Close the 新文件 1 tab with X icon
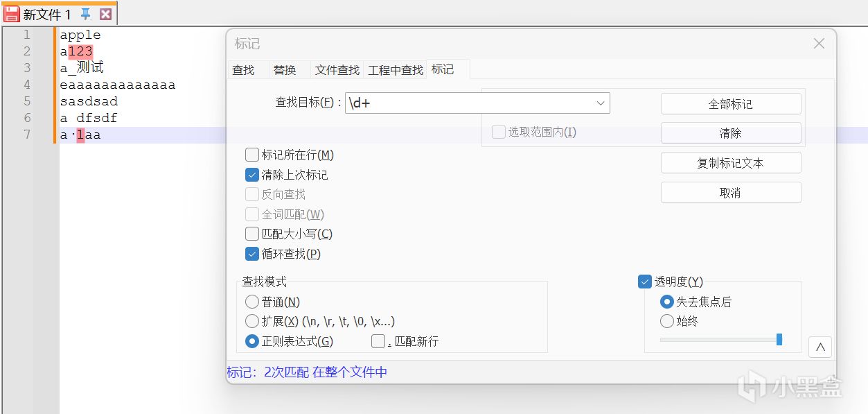868x414 pixels. (105, 14)
